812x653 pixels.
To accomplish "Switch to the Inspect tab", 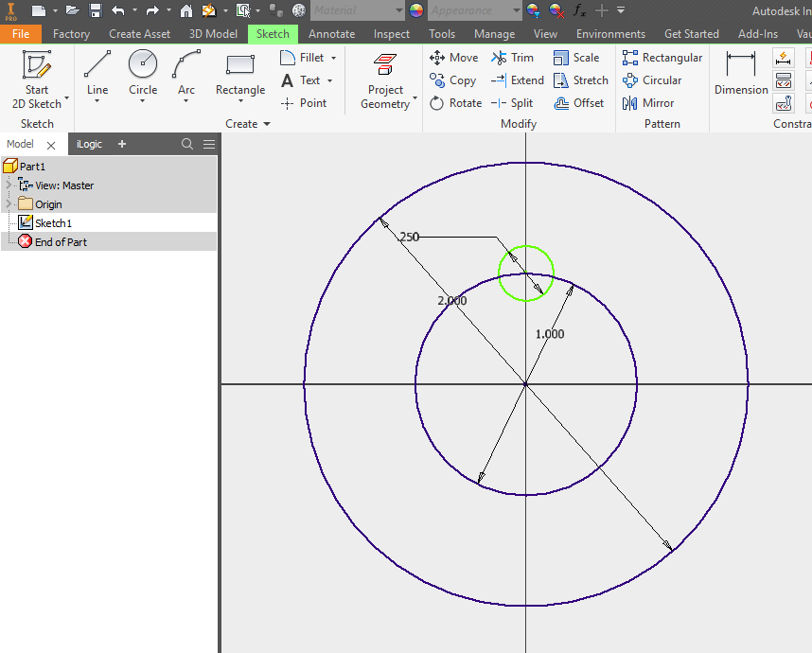I will [392, 34].
